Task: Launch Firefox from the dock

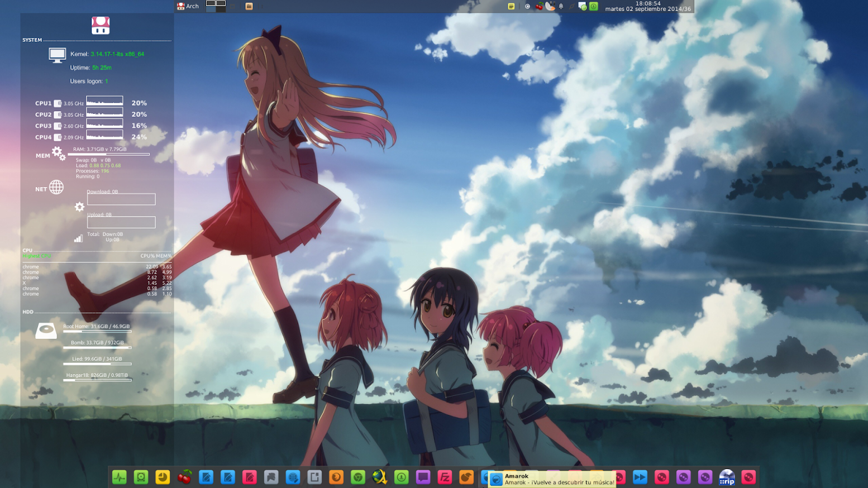Action: (x=336, y=477)
